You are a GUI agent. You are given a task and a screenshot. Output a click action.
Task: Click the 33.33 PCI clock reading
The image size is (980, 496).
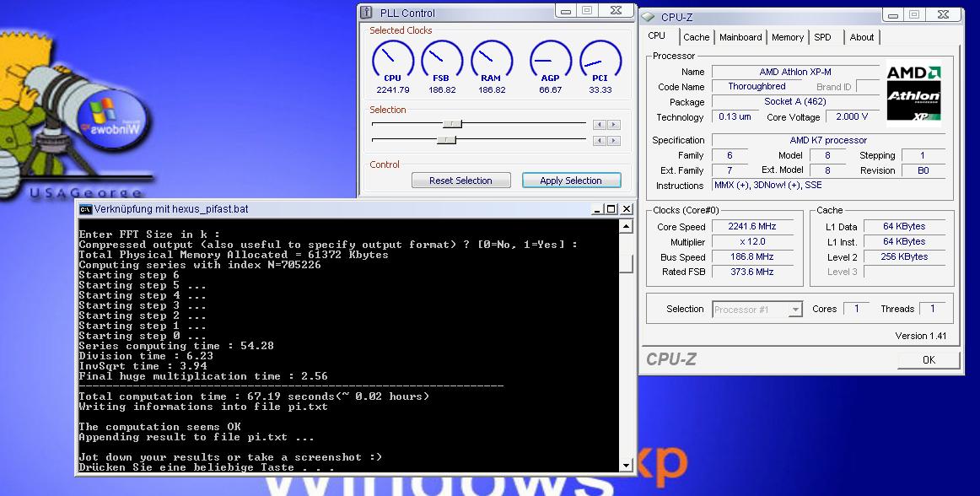(x=600, y=90)
